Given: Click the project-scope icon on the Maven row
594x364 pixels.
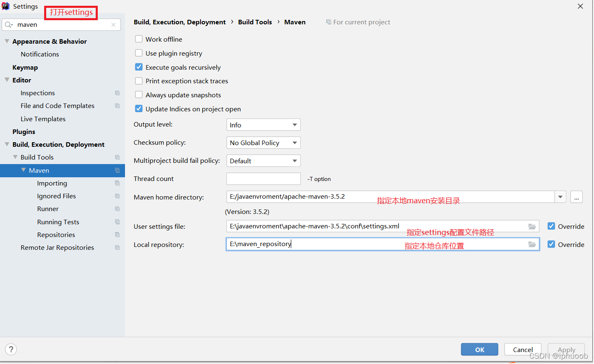Looking at the screenshot, I should point(117,170).
